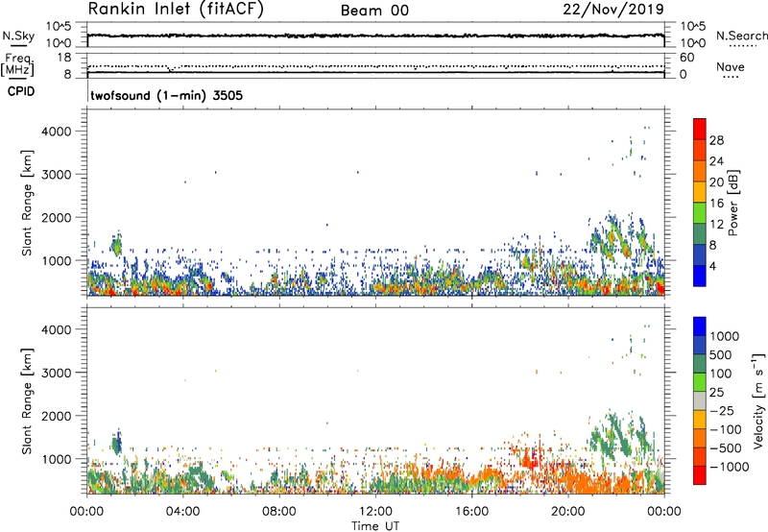Click the '16:00' time tick label
The height and width of the screenshot is (532, 768).
coord(471,512)
